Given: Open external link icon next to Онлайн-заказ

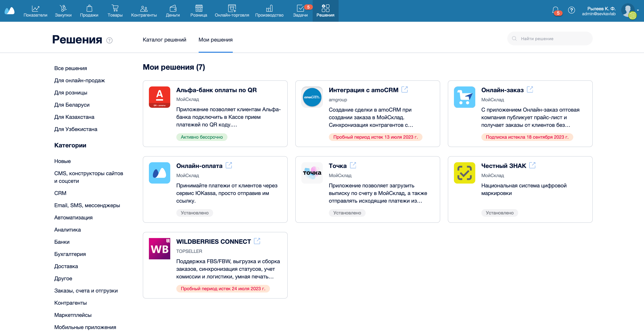Looking at the screenshot, I should [x=530, y=89].
